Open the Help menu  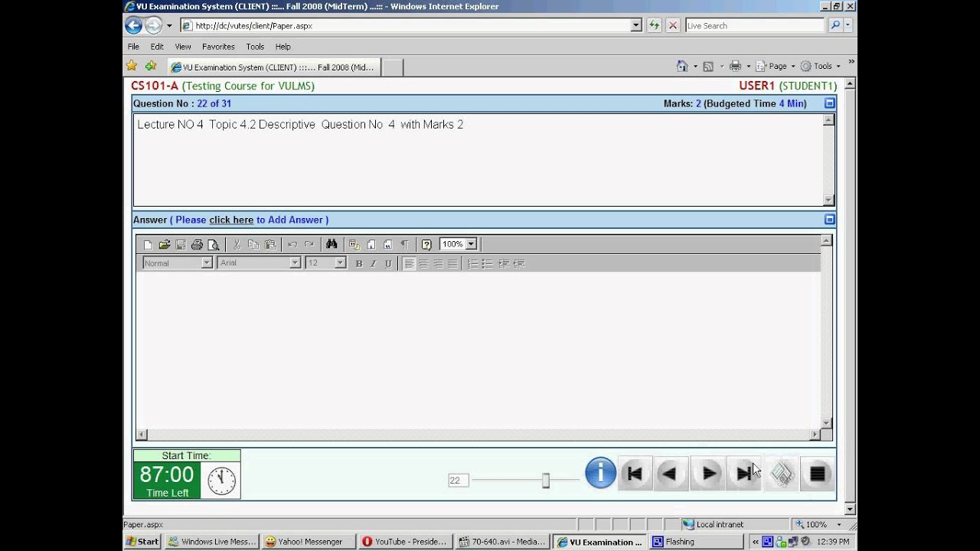[x=283, y=47]
